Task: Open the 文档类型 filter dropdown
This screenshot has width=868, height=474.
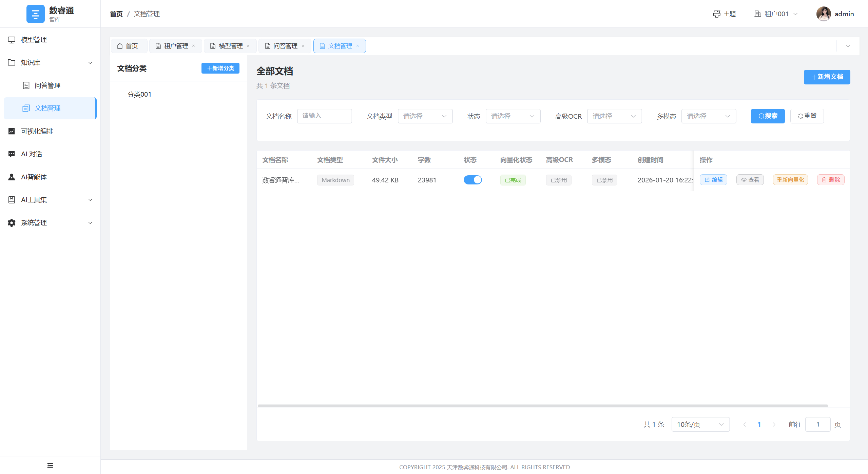Action: point(425,116)
